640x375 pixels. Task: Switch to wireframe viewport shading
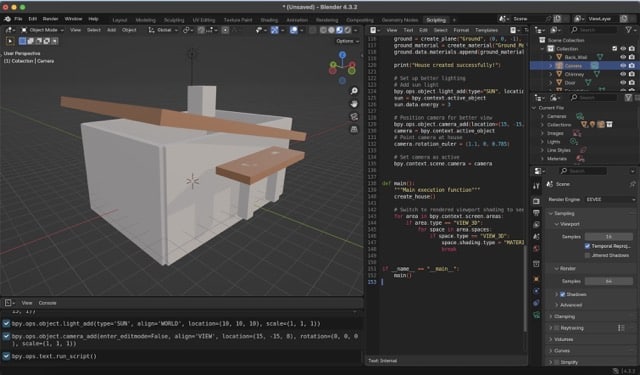click(323, 30)
